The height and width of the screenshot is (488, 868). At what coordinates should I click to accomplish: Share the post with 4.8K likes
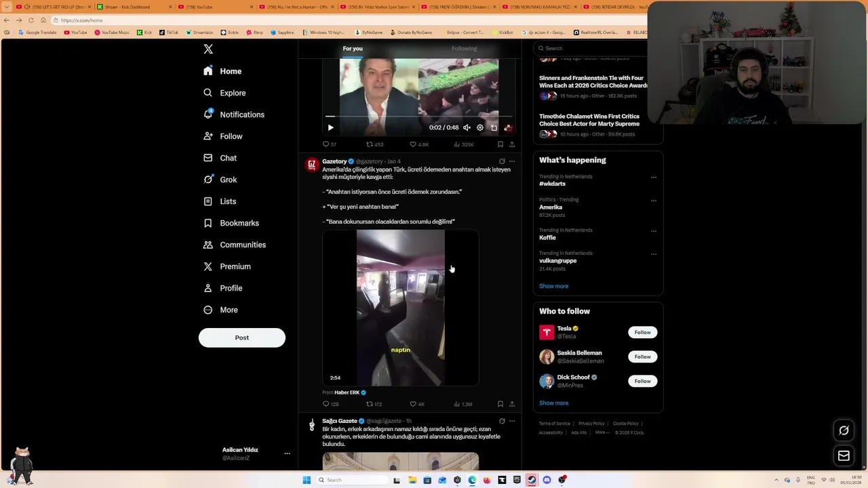(x=512, y=144)
